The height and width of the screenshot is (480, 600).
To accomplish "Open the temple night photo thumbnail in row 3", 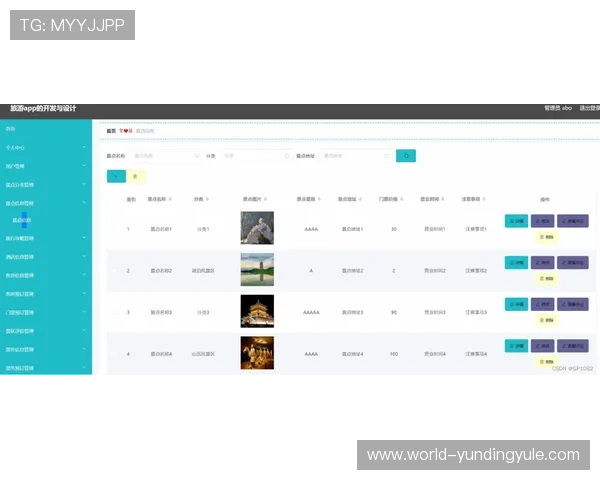I will point(256,311).
